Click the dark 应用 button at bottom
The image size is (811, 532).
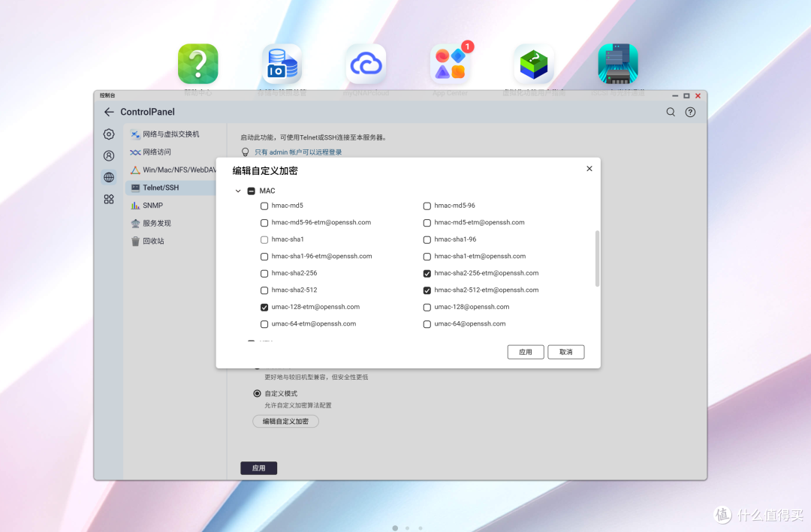(258, 468)
